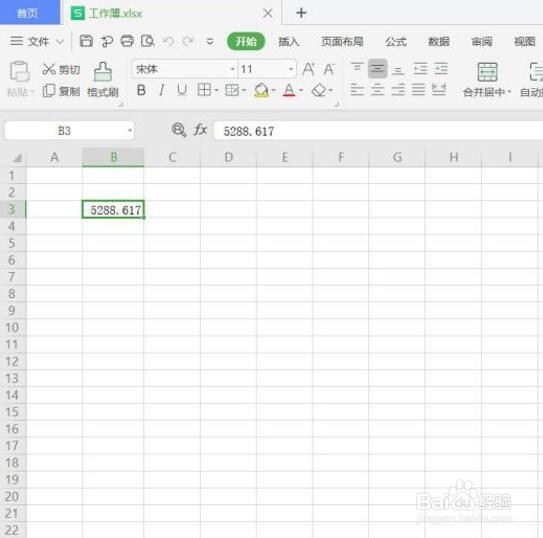The width and height of the screenshot is (543, 538).
Task: Apply the red font color
Action: [289, 90]
